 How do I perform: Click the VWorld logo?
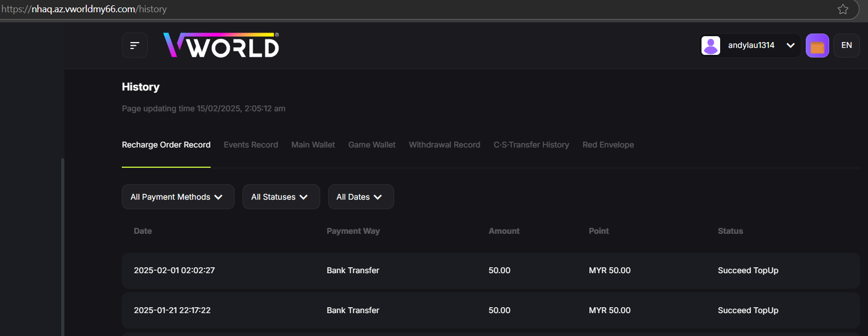pos(221,45)
